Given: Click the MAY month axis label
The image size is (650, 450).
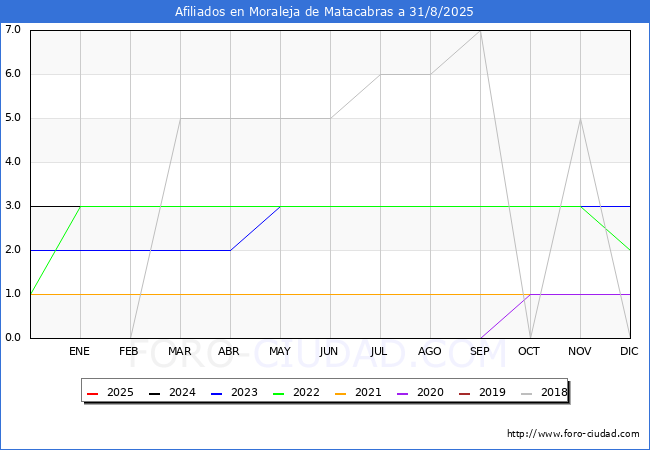Looking at the screenshot, I should coord(280,351).
